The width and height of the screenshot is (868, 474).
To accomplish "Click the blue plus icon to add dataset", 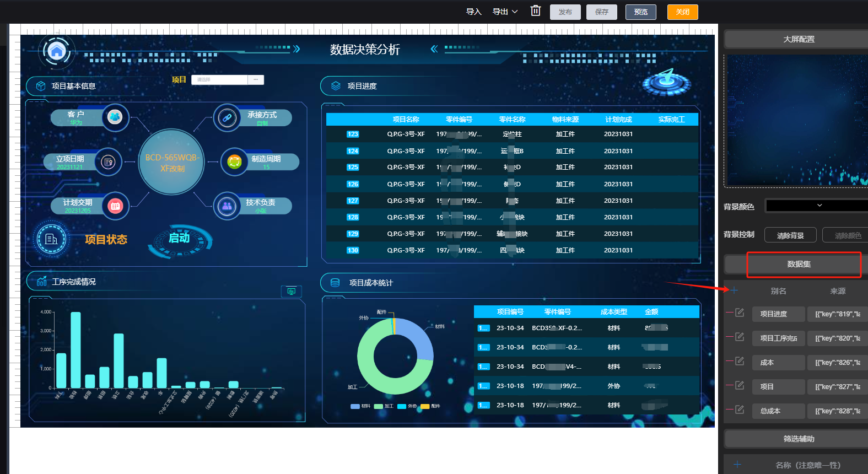I will point(734,290).
